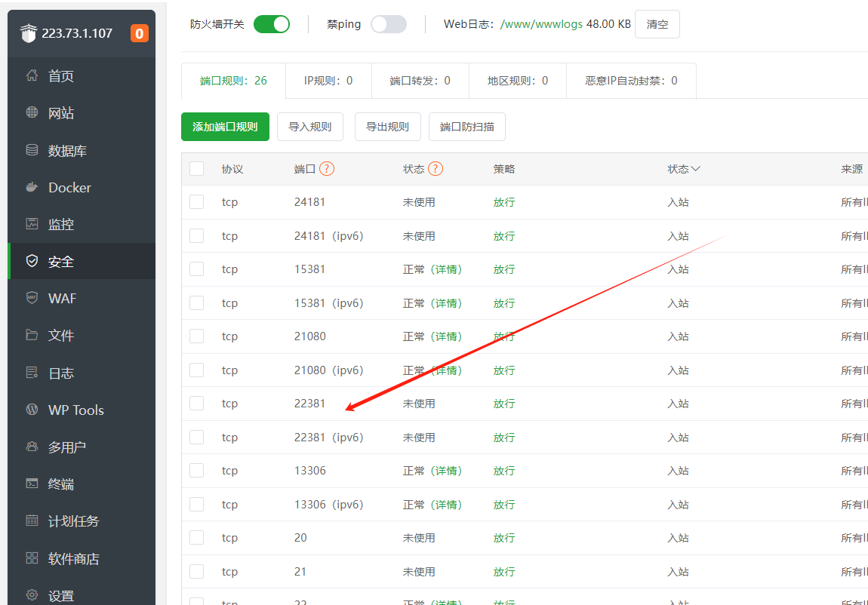Screen dimensions: 868x605
Task: Open 数据库 in the sidebar menu
Action: 82,150
